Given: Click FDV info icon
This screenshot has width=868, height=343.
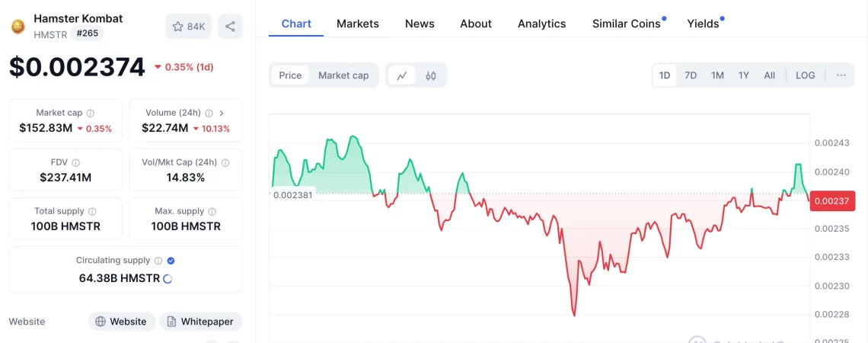Looking at the screenshot, I should click(x=75, y=162).
